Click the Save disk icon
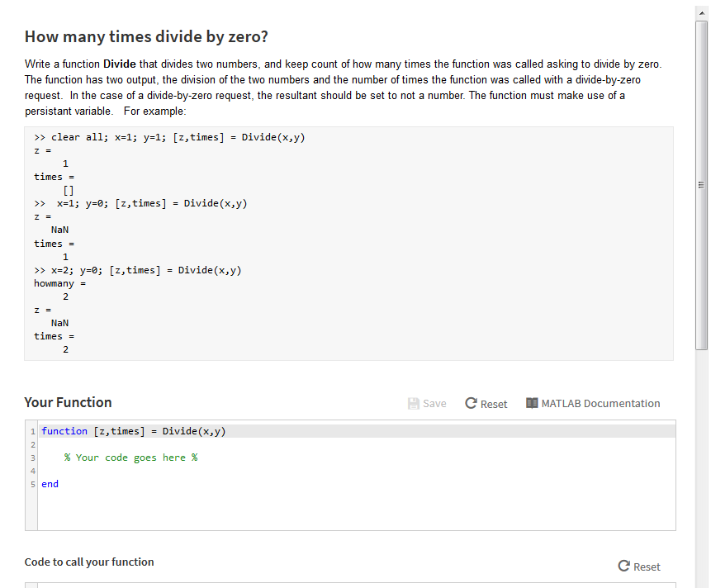 (x=412, y=403)
